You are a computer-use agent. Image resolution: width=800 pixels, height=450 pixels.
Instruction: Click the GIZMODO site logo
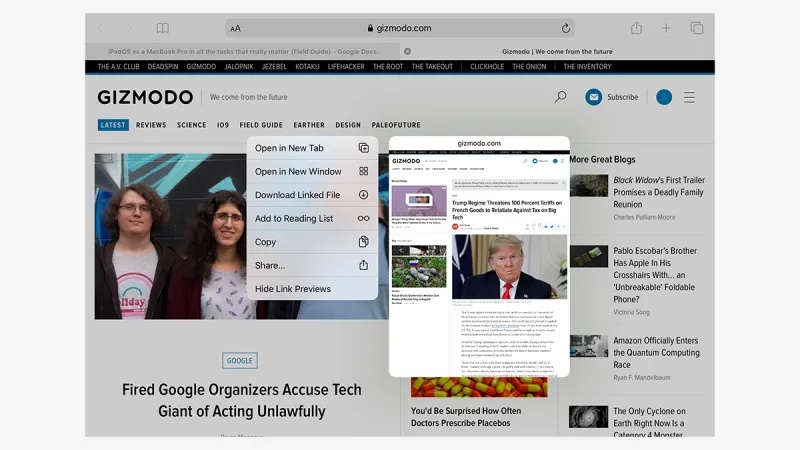tap(145, 97)
